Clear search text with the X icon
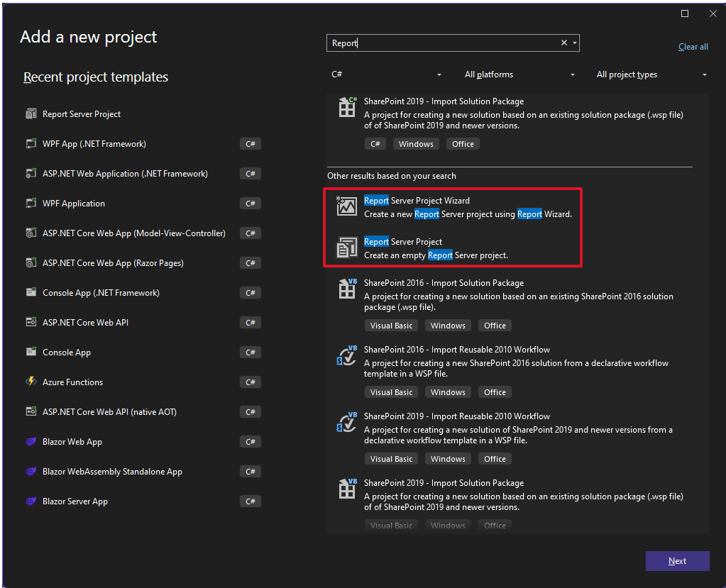Viewport: 726px width, 588px height. [564, 43]
